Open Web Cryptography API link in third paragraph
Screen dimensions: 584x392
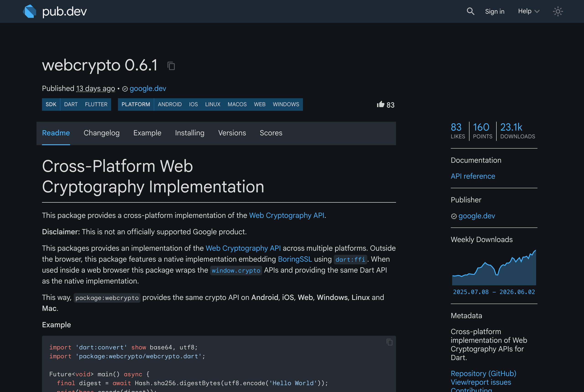point(243,248)
